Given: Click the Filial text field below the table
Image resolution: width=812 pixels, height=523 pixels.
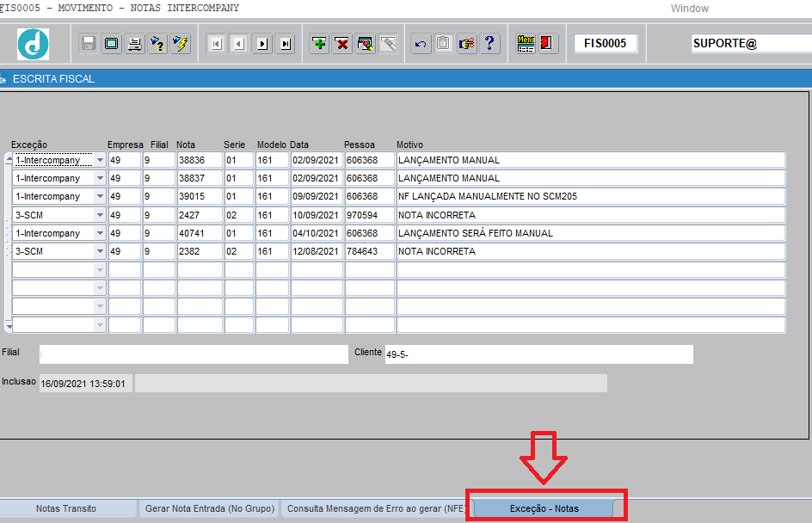Looking at the screenshot, I should [194, 354].
